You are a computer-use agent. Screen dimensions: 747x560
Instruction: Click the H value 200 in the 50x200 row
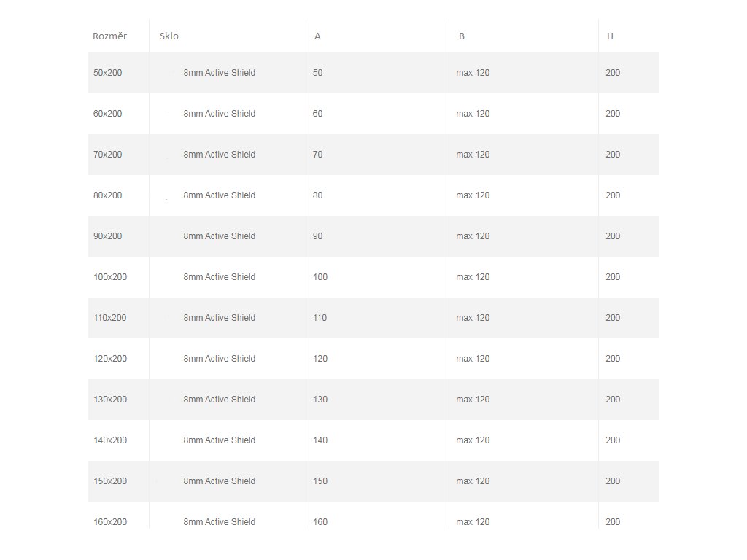(x=613, y=73)
